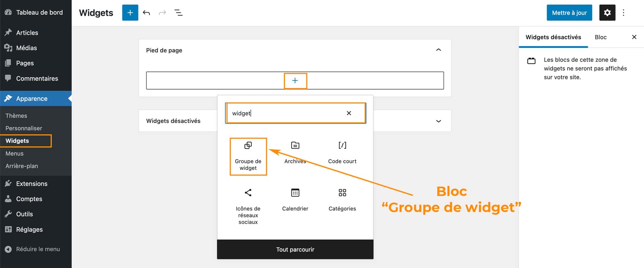Click the Pied de page heading
Image resolution: width=644 pixels, height=268 pixels.
click(x=164, y=50)
